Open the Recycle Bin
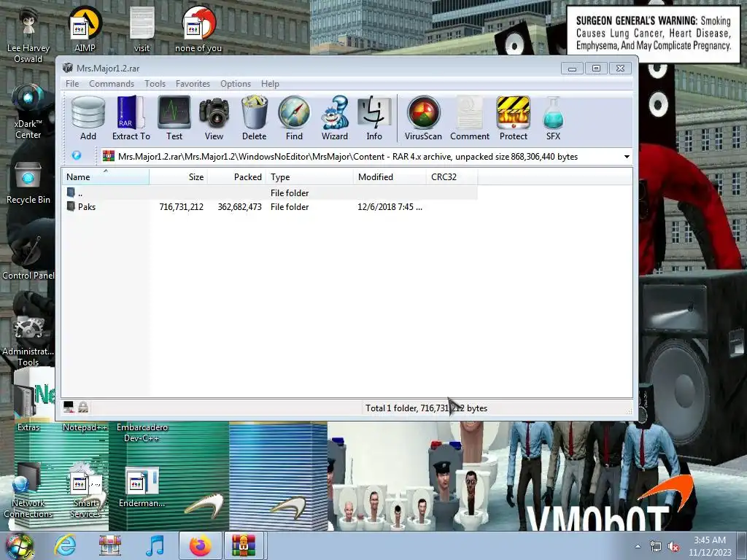 [x=28, y=184]
